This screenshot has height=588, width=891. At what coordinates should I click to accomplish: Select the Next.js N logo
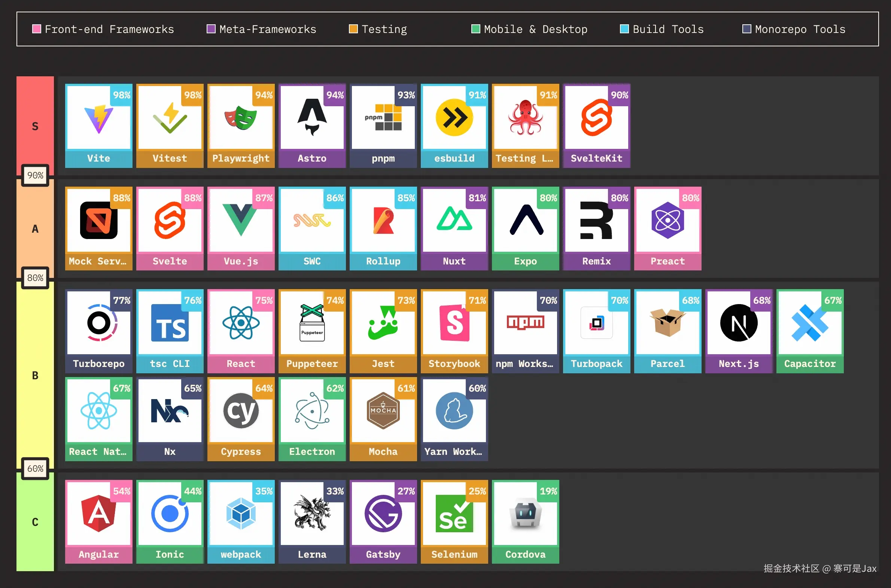pos(738,323)
